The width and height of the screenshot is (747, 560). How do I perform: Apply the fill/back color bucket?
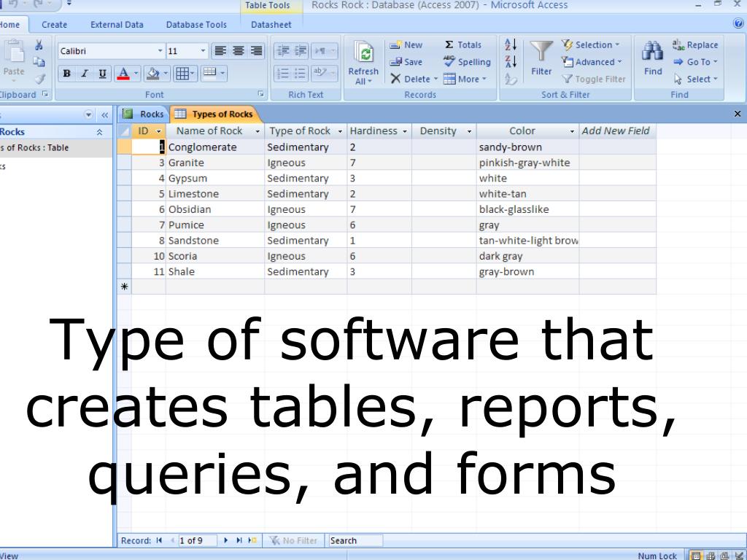(x=153, y=74)
